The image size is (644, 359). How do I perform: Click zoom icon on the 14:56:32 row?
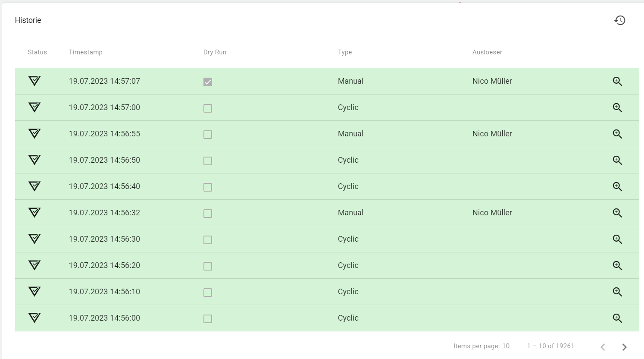tap(617, 213)
